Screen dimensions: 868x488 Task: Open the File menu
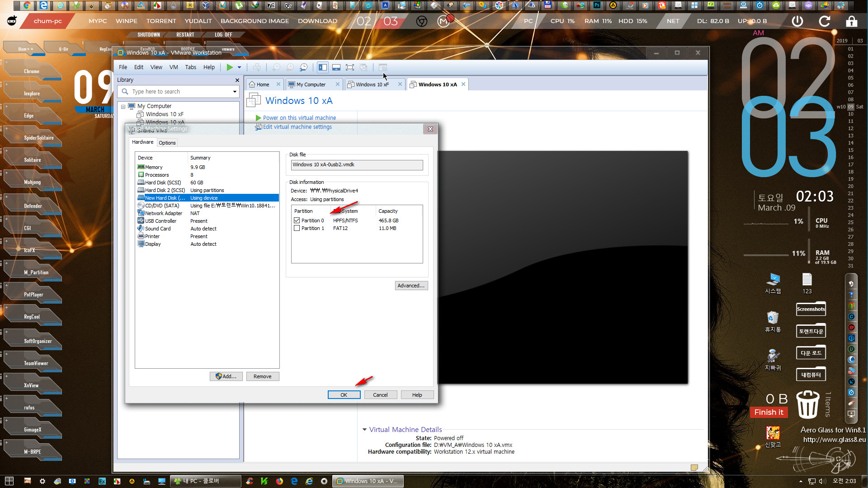click(123, 67)
